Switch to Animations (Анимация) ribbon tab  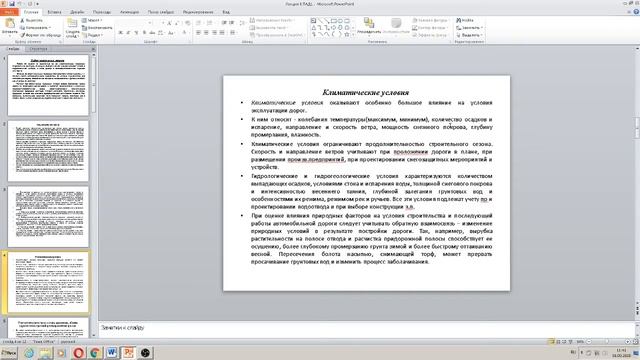129,12
